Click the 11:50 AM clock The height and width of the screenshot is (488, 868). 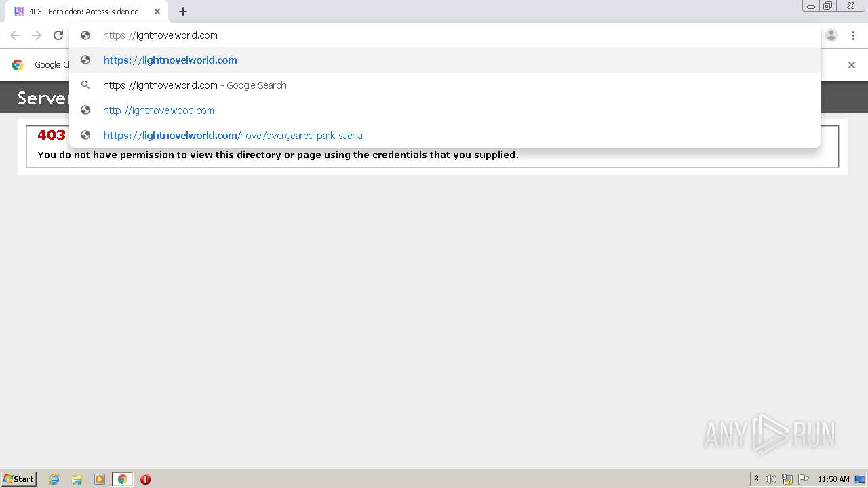click(x=833, y=479)
